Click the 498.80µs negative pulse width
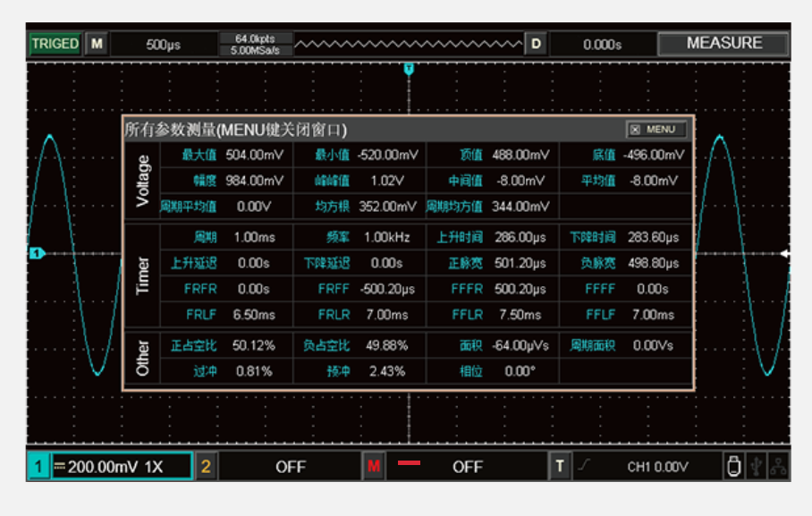The image size is (812, 516). 653,263
